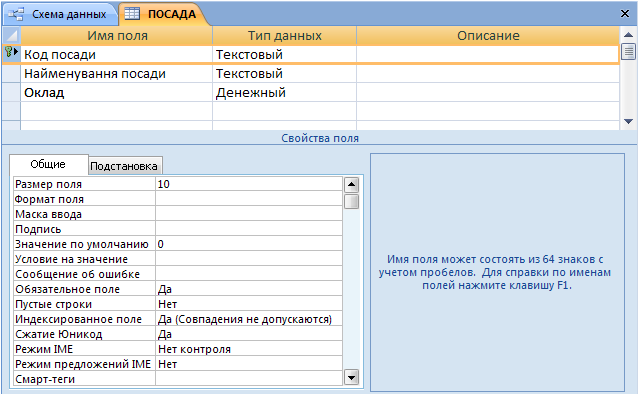Image resolution: width=639 pixels, height=395 pixels.
Task: Click the Схема данных tab icon
Action: tap(16, 14)
